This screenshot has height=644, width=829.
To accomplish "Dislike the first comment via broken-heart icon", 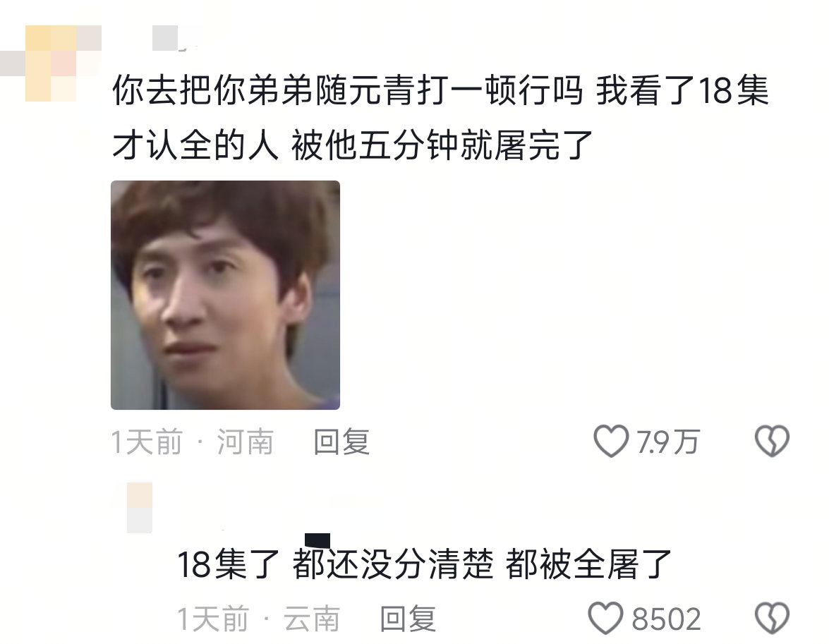I will (x=772, y=441).
